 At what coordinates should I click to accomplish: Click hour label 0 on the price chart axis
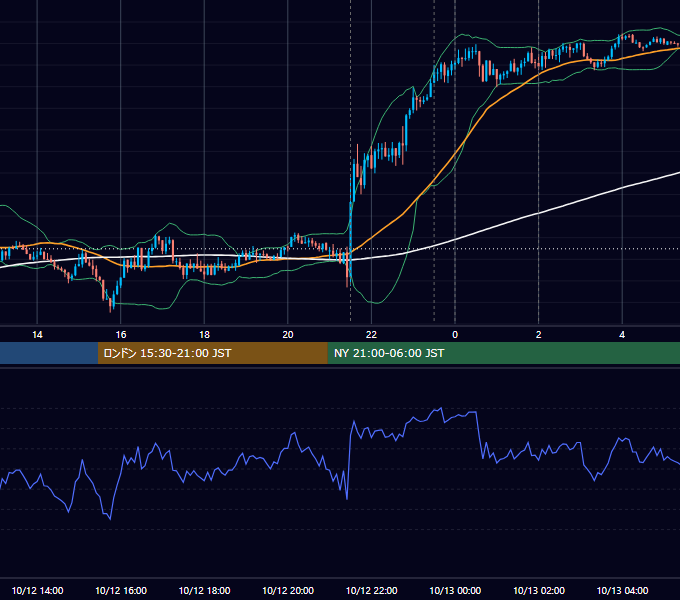click(455, 335)
